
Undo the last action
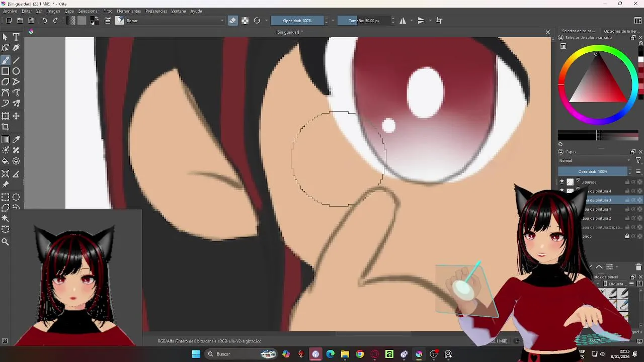click(x=45, y=21)
